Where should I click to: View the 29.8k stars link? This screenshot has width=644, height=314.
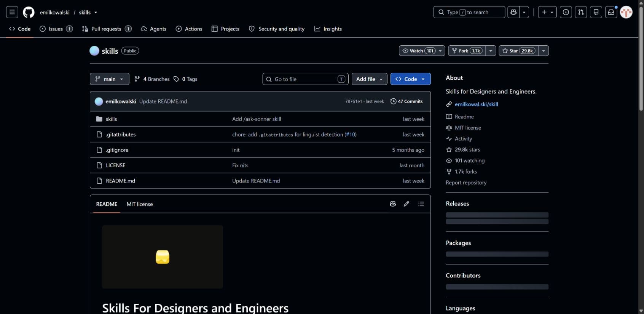tap(467, 150)
